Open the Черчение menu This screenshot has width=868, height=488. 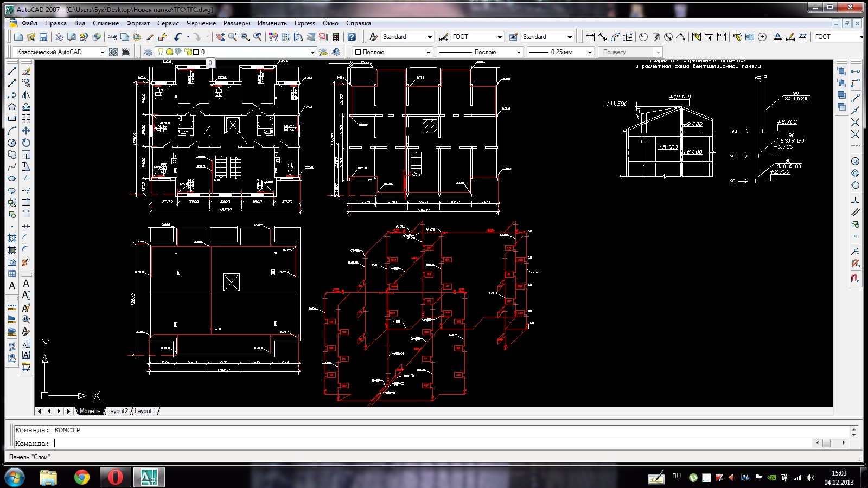coord(201,23)
